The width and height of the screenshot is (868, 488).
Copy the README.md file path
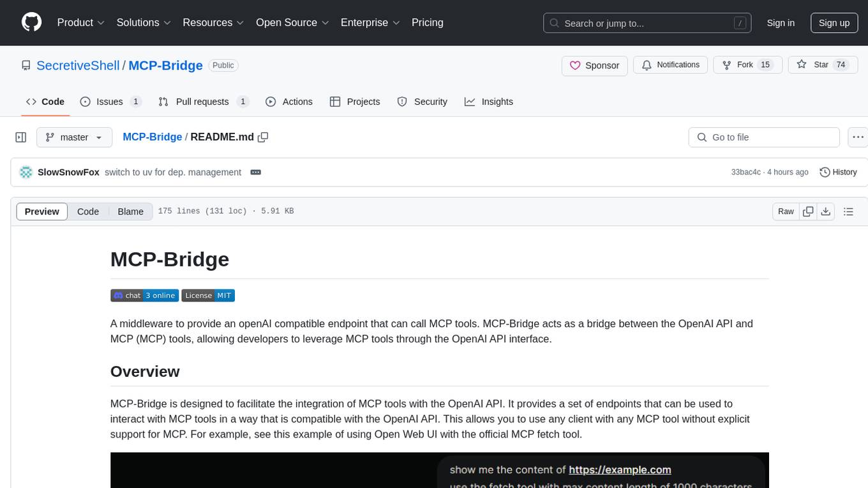point(262,137)
